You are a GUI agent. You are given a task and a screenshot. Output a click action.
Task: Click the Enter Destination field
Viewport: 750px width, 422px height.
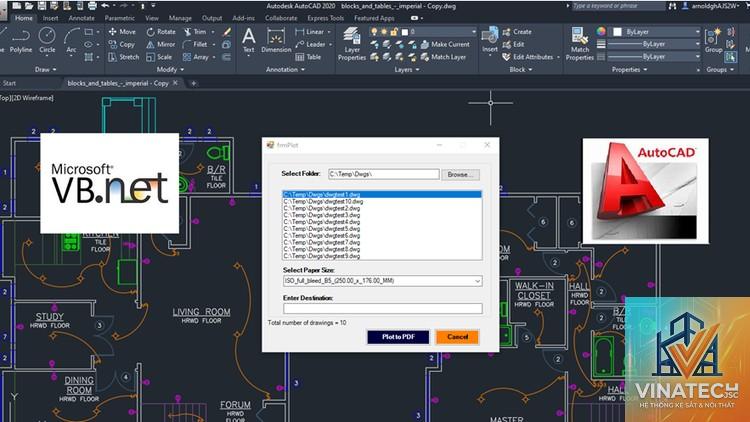click(383, 309)
